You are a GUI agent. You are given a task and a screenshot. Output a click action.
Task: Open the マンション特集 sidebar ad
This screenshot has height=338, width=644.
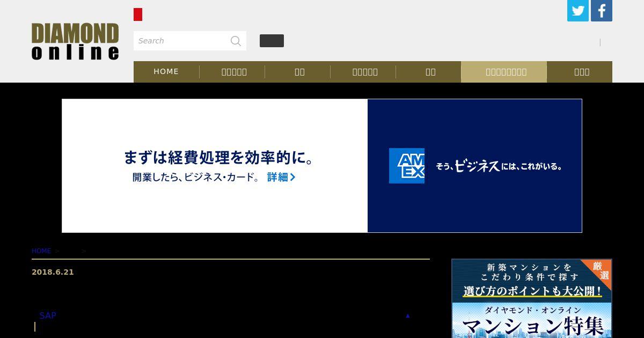[532, 298]
